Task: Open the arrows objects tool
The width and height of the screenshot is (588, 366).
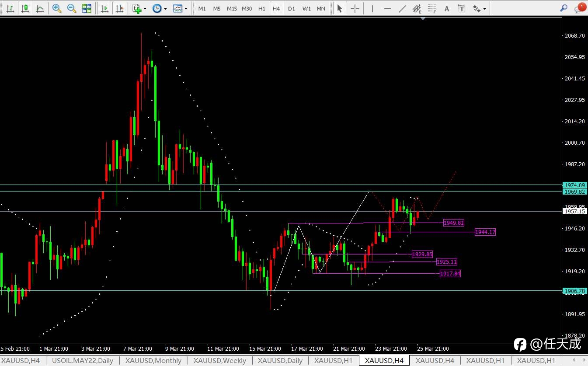Action: [x=476, y=8]
